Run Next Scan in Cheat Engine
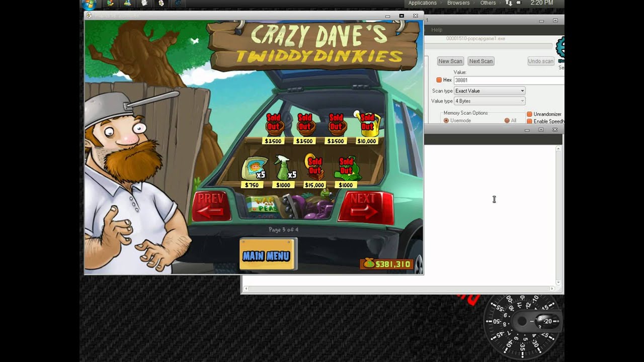Viewport: 644px width, 362px height. tap(481, 61)
